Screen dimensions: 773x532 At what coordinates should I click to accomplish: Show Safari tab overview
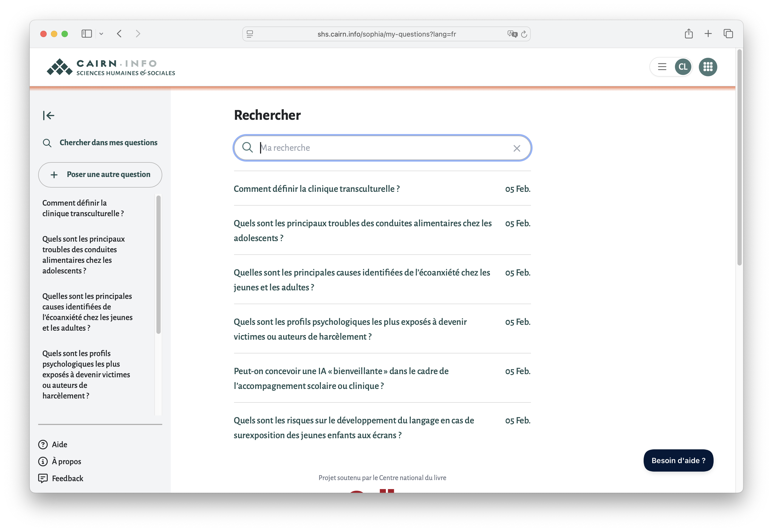[728, 34]
